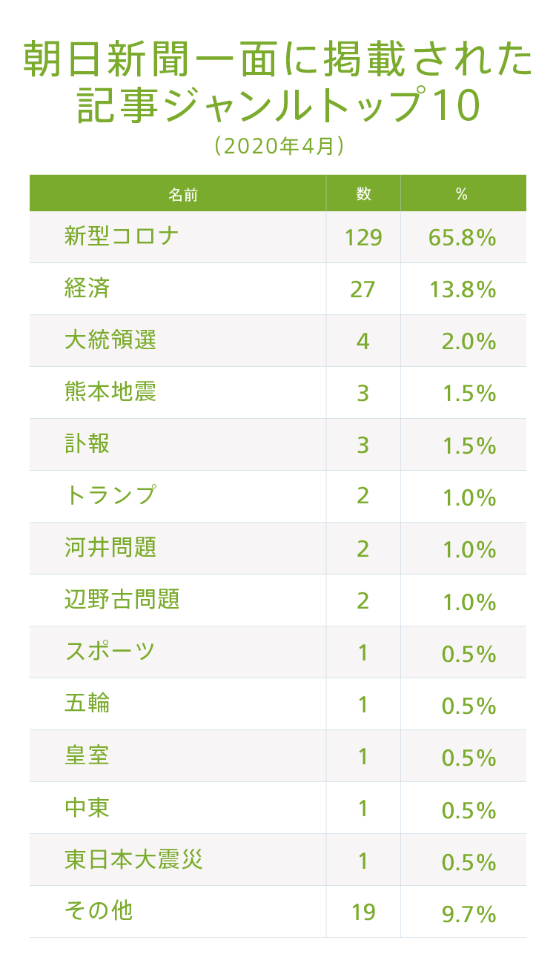Select the 東日本大震災 row label
The height and width of the screenshot is (980, 556).
tap(133, 859)
